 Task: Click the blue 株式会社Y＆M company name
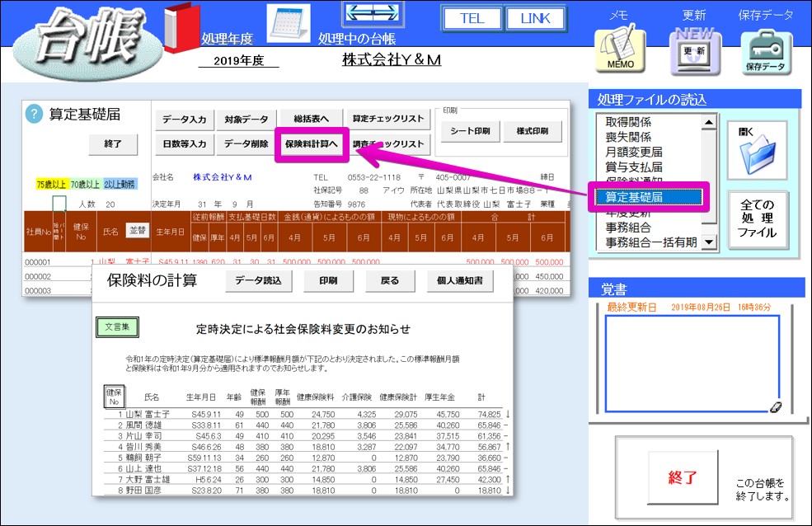pos(222,177)
